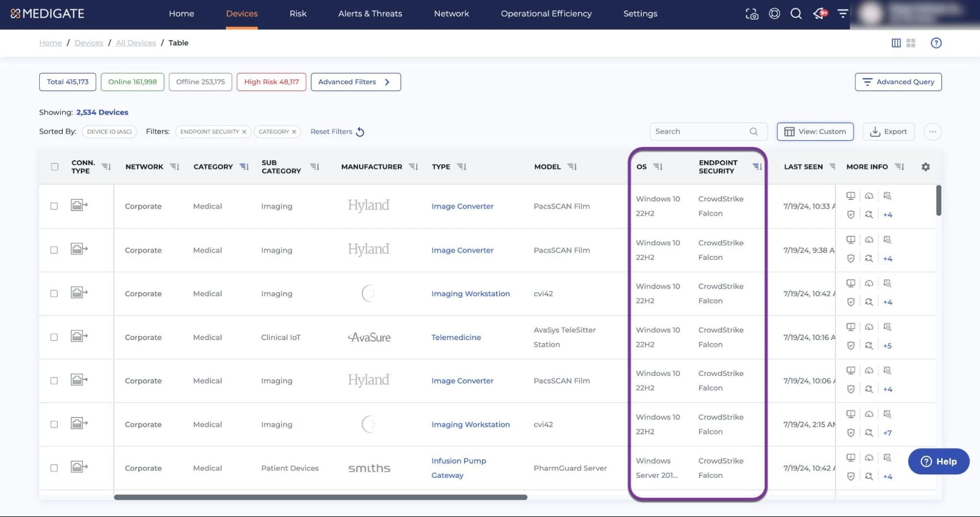
Task: Open table column settings gear icon
Action: pyautogui.click(x=926, y=167)
